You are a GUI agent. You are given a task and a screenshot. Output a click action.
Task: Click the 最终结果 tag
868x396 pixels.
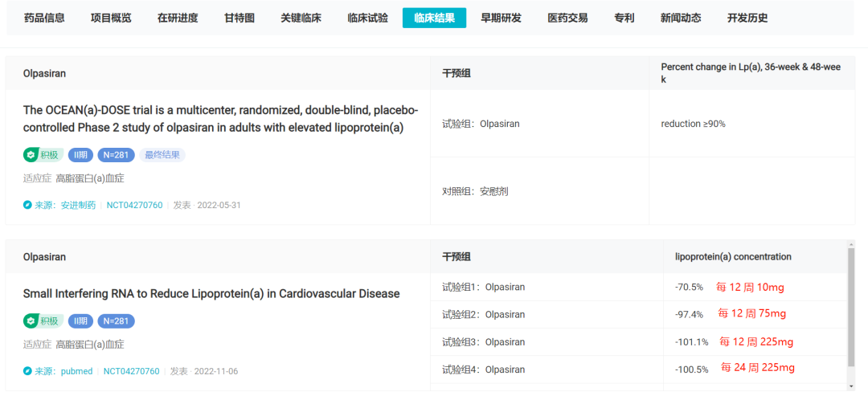(x=162, y=155)
